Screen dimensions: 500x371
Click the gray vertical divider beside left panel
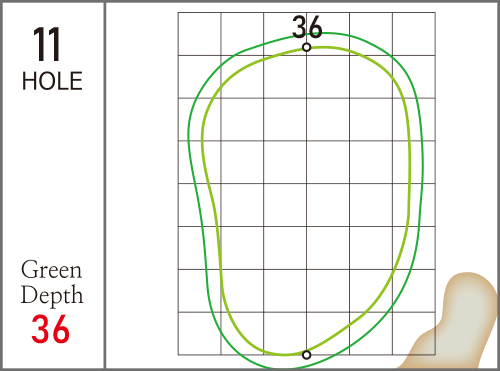[x=105, y=185]
